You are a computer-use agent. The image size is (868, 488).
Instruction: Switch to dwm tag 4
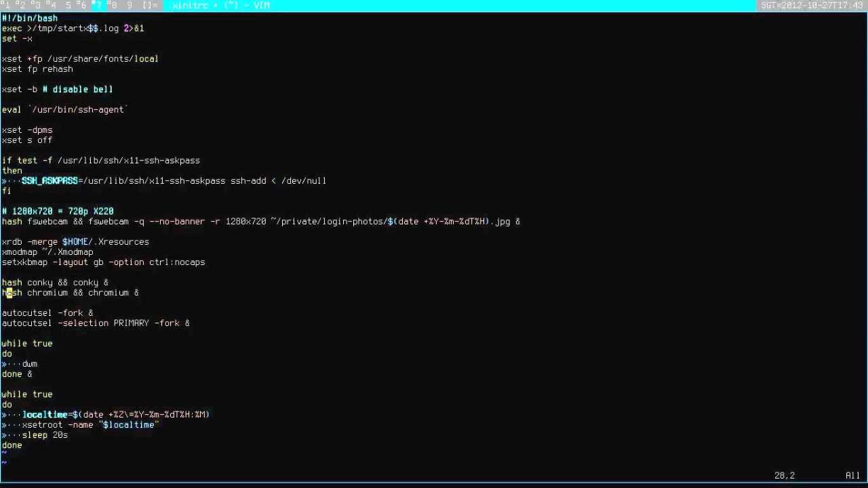click(x=52, y=5)
